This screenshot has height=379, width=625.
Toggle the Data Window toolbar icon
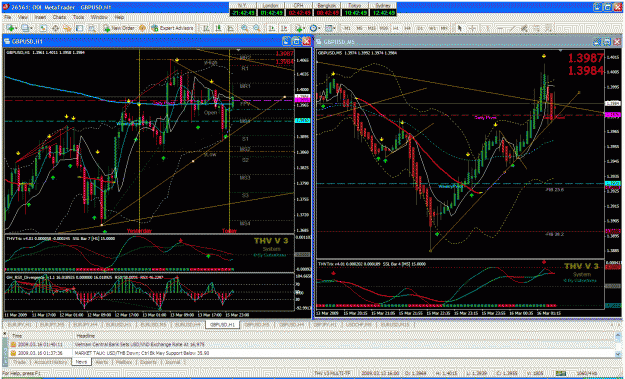tap(55, 28)
